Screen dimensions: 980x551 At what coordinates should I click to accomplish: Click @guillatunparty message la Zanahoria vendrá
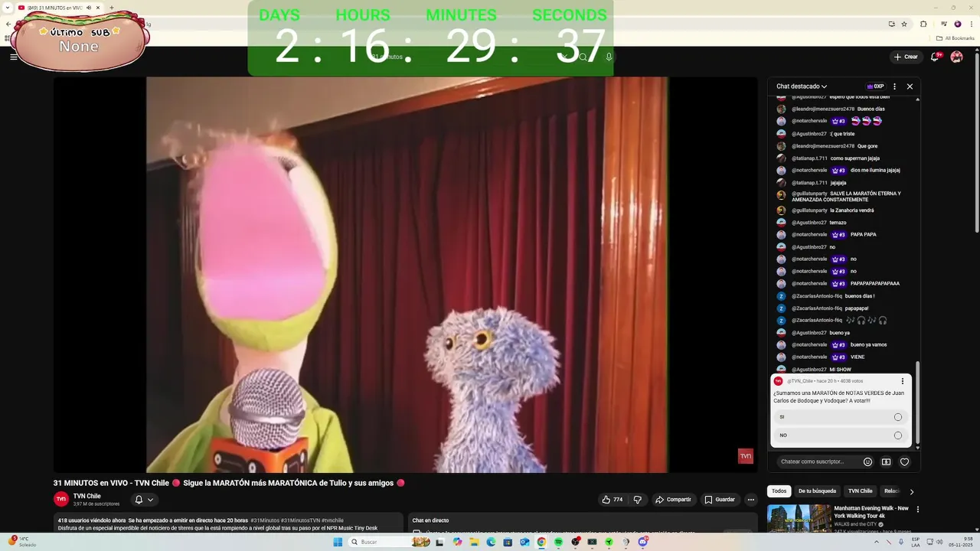coord(852,210)
